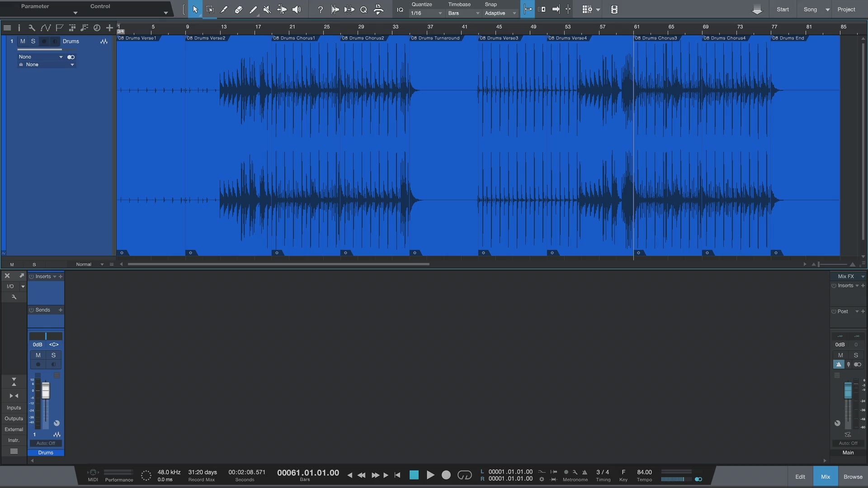Select the Bend tool
This screenshot has width=868, height=488.
[282, 9]
